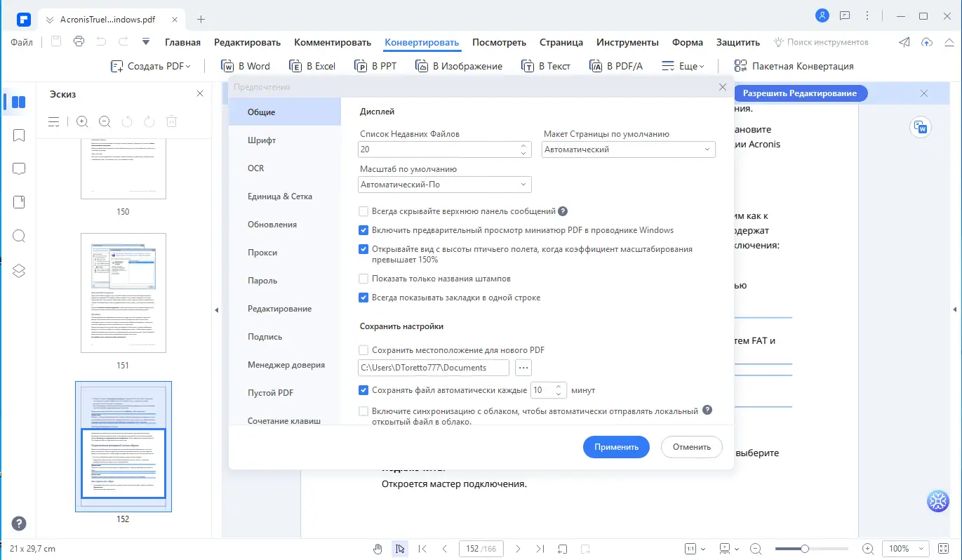Uncheck PDF thumbnail preview in Windows Explorer

point(363,230)
